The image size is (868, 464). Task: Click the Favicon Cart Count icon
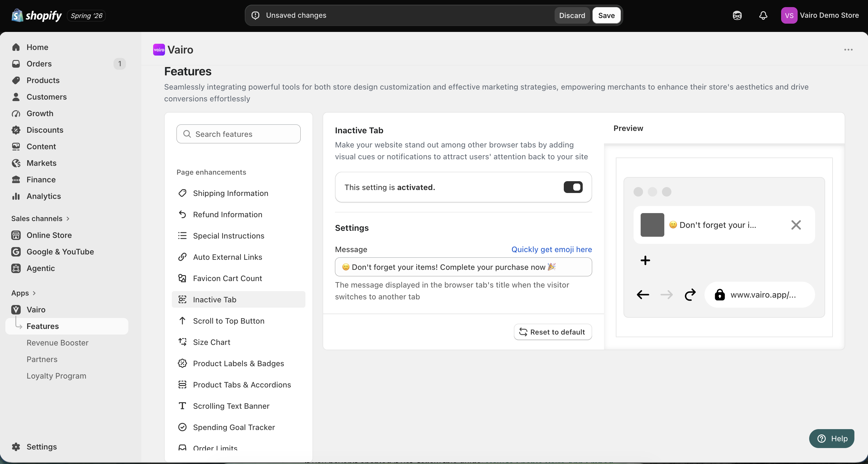coord(182,278)
